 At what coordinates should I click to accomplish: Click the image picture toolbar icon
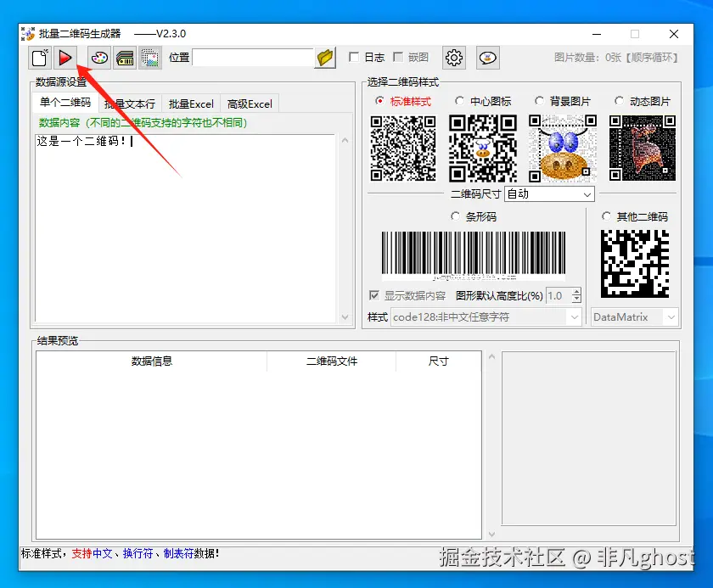pyautogui.click(x=149, y=58)
